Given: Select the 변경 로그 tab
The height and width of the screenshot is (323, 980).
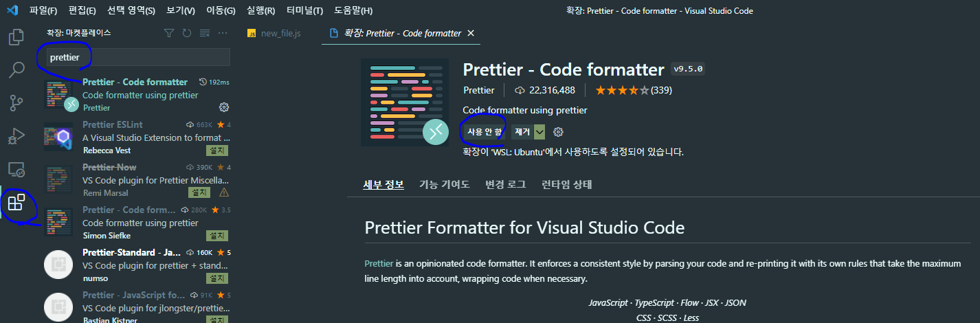Looking at the screenshot, I should click(x=505, y=184).
